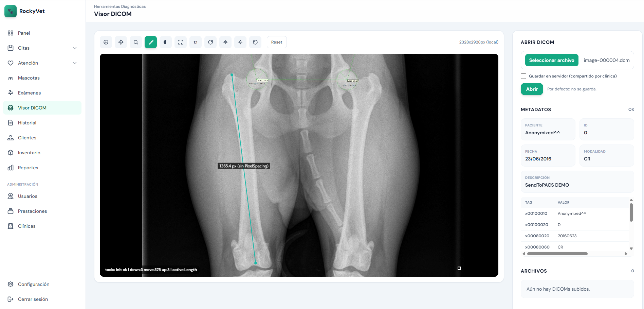The width and height of the screenshot is (644, 309).
Task: Flip the radiograph vertically
Action: pyautogui.click(x=240, y=42)
